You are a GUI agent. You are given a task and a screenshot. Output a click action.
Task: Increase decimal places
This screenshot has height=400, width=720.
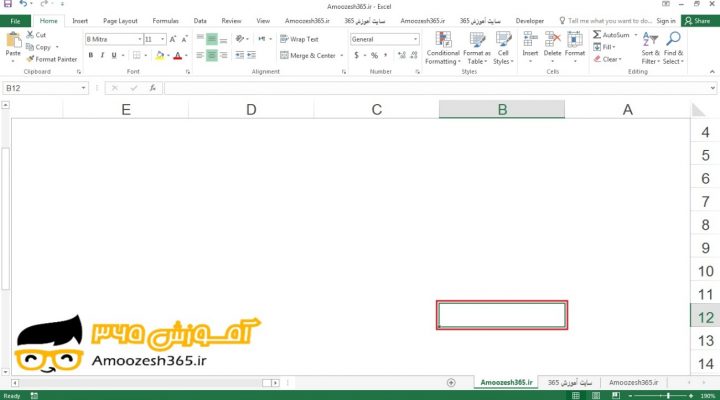point(402,55)
